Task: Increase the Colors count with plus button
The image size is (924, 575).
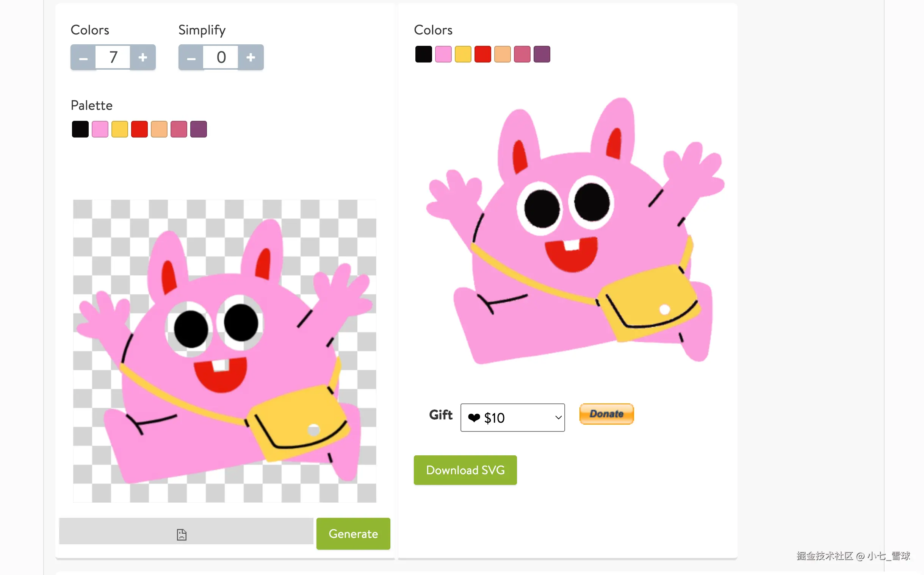Action: pos(143,57)
